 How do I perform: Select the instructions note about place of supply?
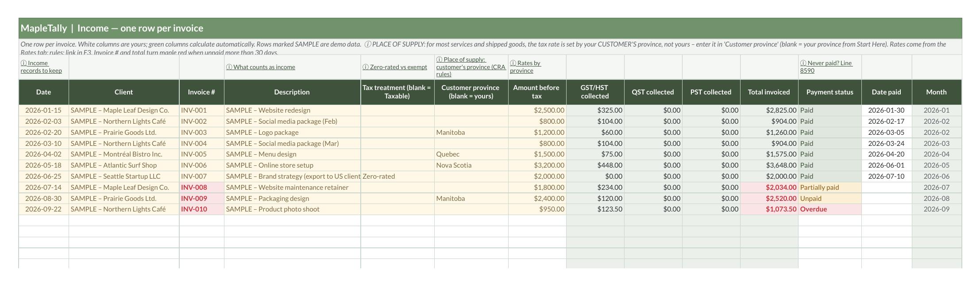pyautogui.click(x=490, y=47)
